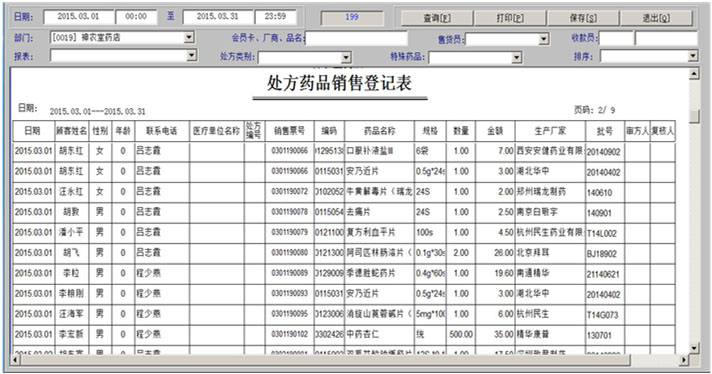Click the start date field 2015.03.01

click(x=78, y=17)
